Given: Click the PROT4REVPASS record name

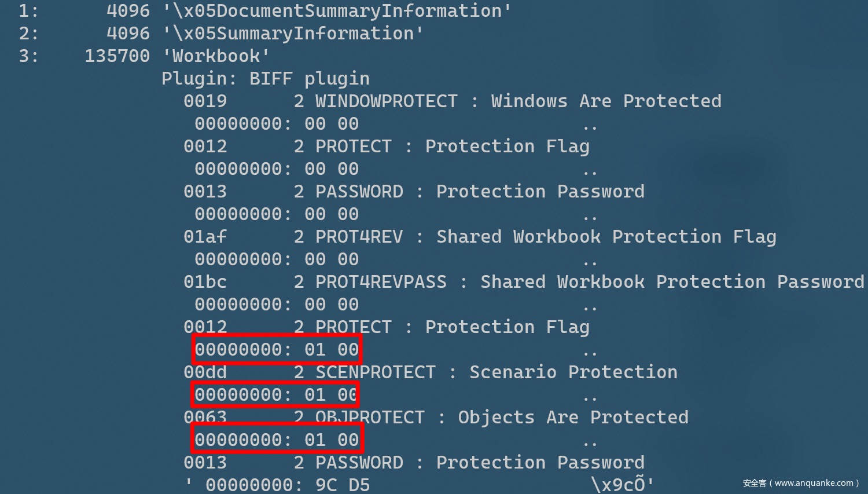Looking at the screenshot, I should tap(381, 282).
